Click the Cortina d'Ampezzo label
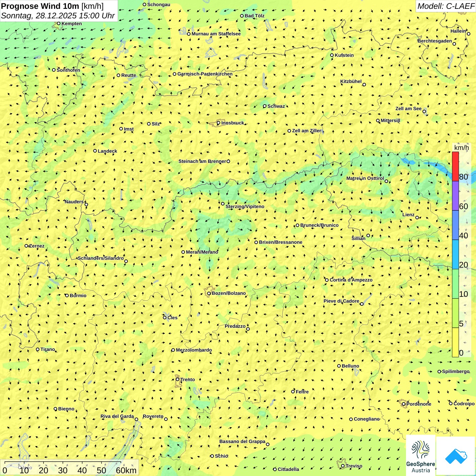 351,280
